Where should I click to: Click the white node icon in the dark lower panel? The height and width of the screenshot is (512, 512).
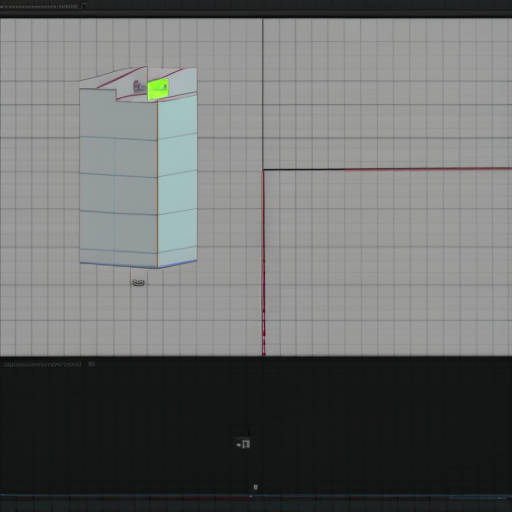point(243,444)
